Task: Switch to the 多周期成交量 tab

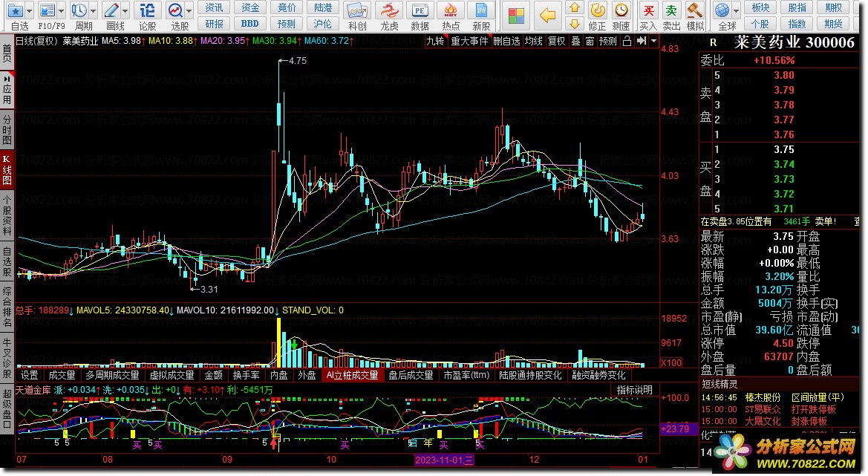Action: (x=112, y=375)
